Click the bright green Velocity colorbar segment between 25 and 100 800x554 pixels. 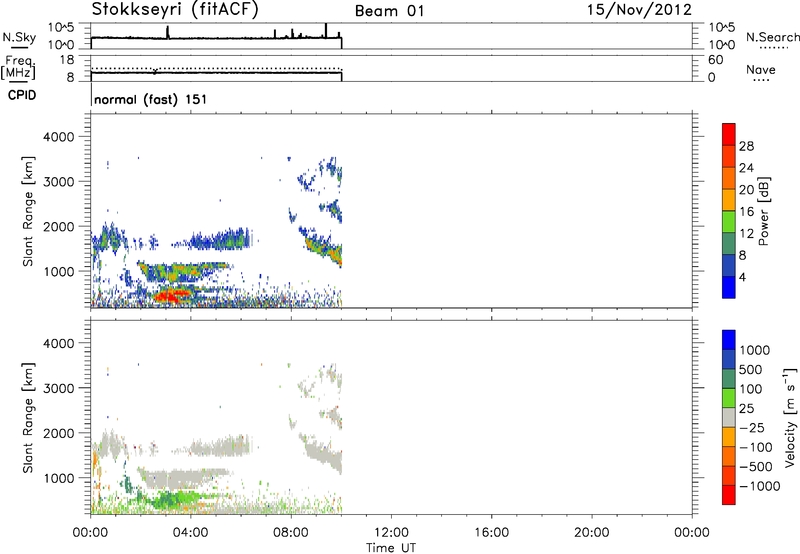tap(729, 398)
